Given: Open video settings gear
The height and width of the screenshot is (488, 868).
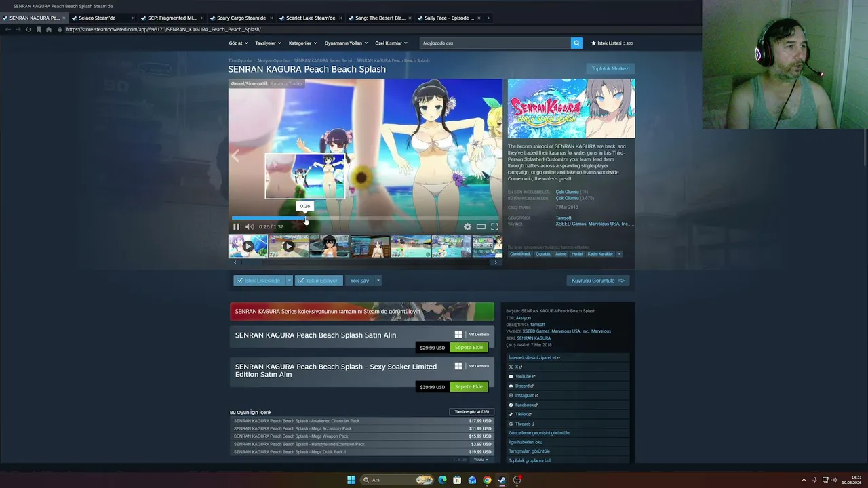Looking at the screenshot, I should click(x=467, y=227).
